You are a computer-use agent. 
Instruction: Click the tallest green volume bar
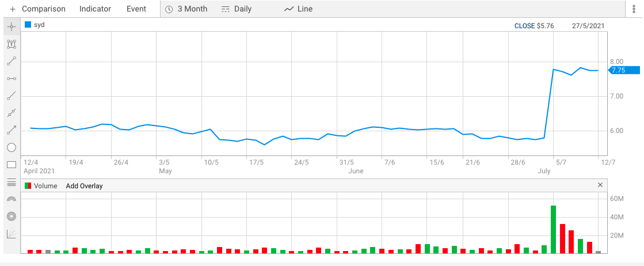[x=553, y=229]
